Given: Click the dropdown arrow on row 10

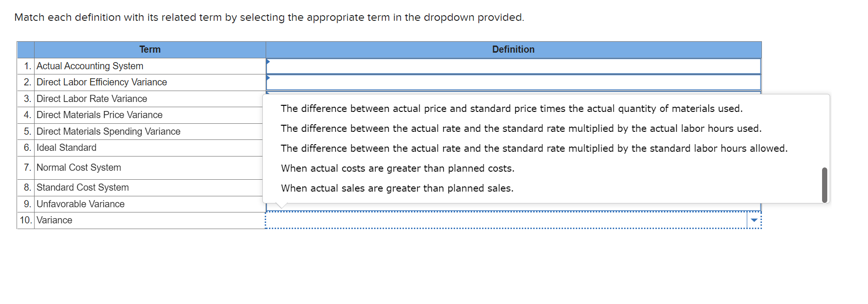Looking at the screenshot, I should coord(754,220).
